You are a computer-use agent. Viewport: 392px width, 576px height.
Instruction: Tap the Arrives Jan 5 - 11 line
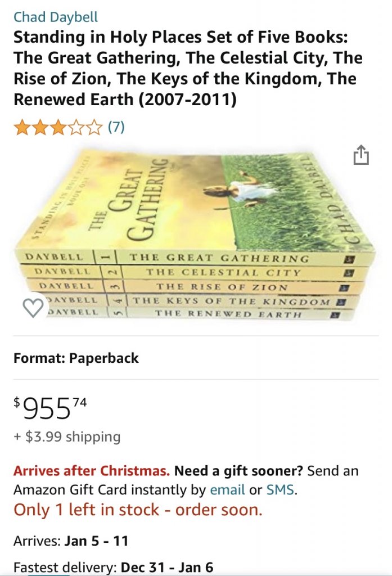(x=71, y=541)
